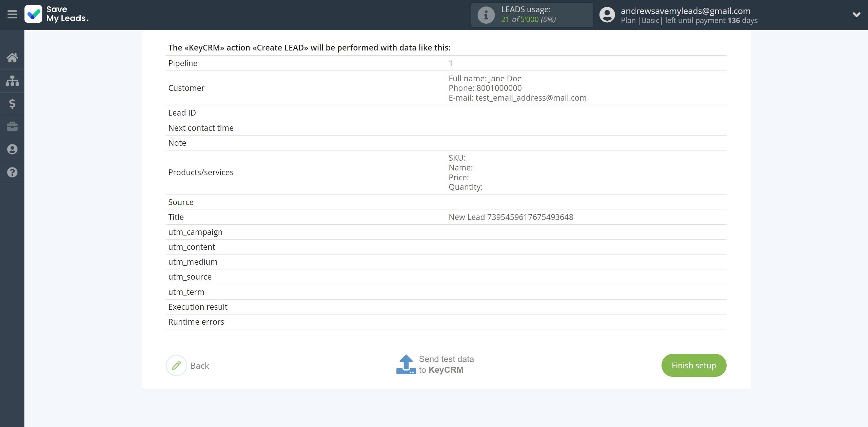Select the Runtime errors row label

point(196,322)
